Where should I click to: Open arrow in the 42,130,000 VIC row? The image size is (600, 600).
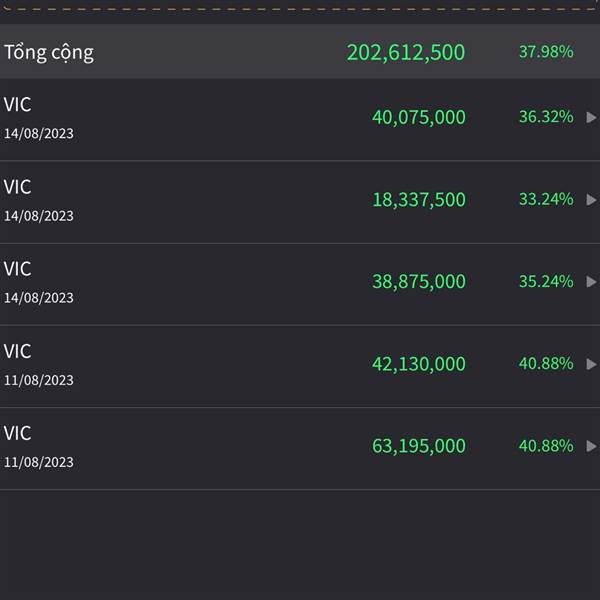pyautogui.click(x=591, y=364)
